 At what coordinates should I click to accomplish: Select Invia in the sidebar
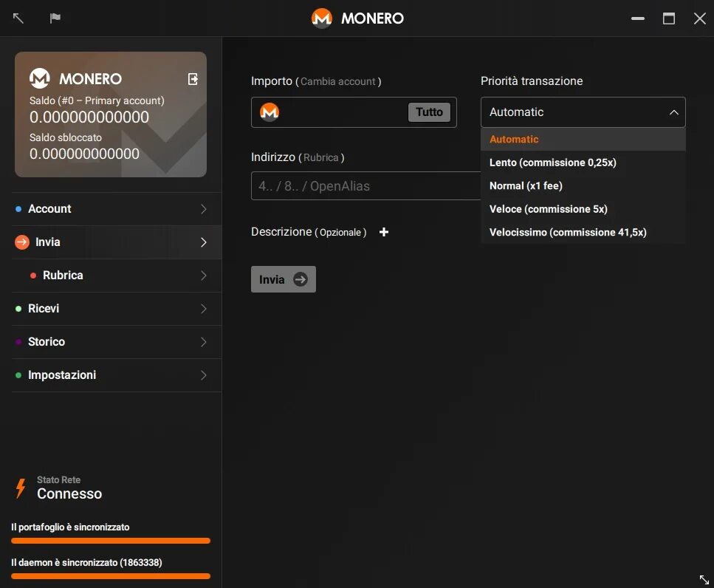[117, 242]
